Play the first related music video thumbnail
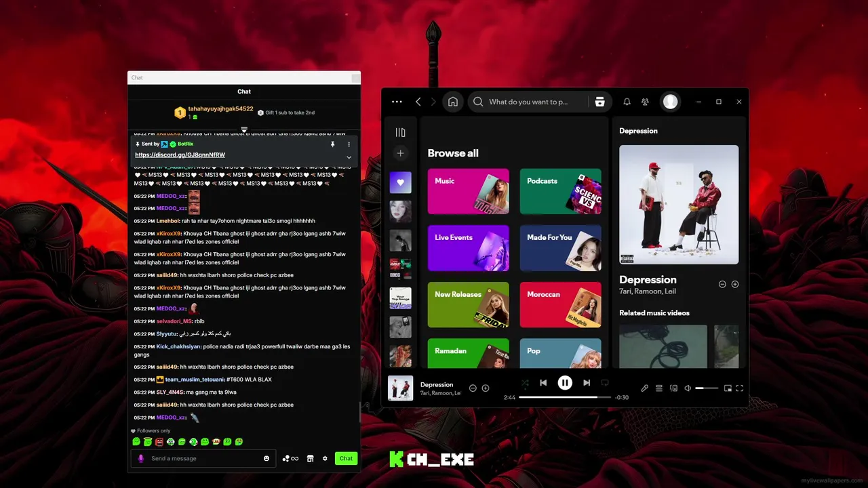This screenshot has height=488, width=868. click(x=663, y=346)
